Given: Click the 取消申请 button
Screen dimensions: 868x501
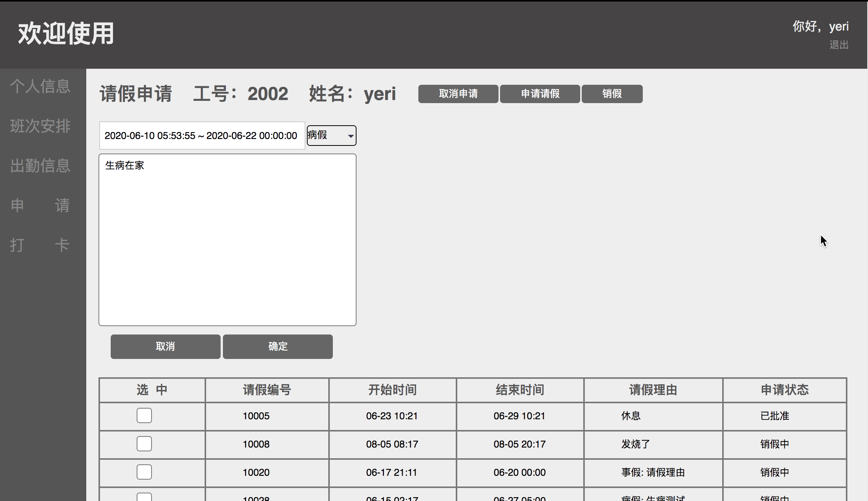Looking at the screenshot, I should click(458, 94).
